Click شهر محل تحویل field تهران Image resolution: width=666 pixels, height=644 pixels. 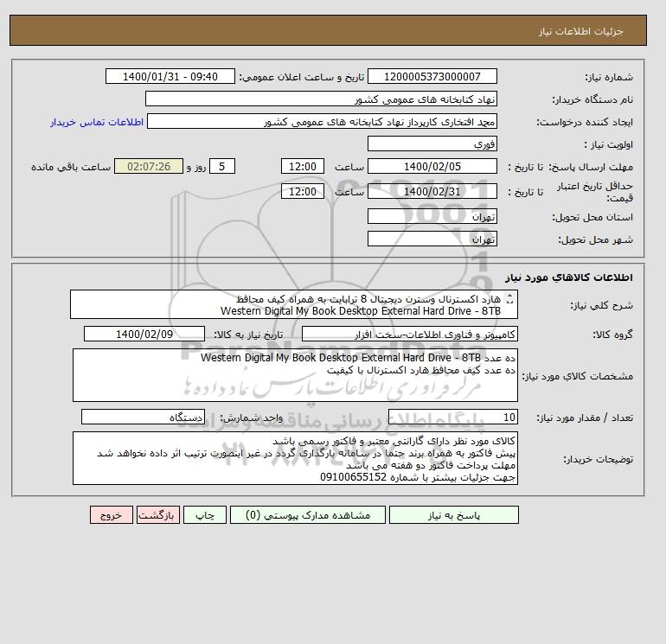[x=432, y=239]
